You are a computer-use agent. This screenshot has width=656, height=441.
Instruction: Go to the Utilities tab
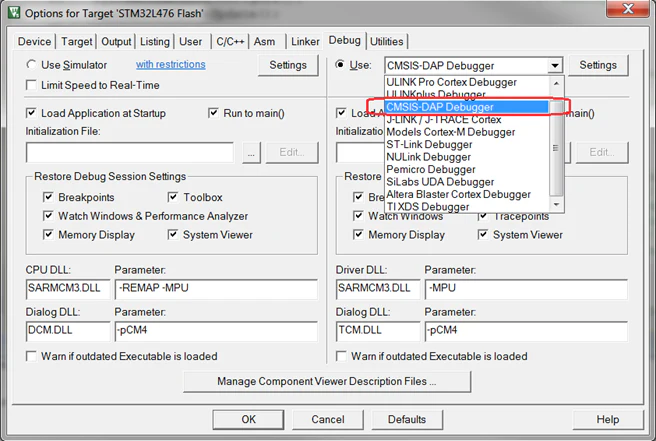coord(387,42)
